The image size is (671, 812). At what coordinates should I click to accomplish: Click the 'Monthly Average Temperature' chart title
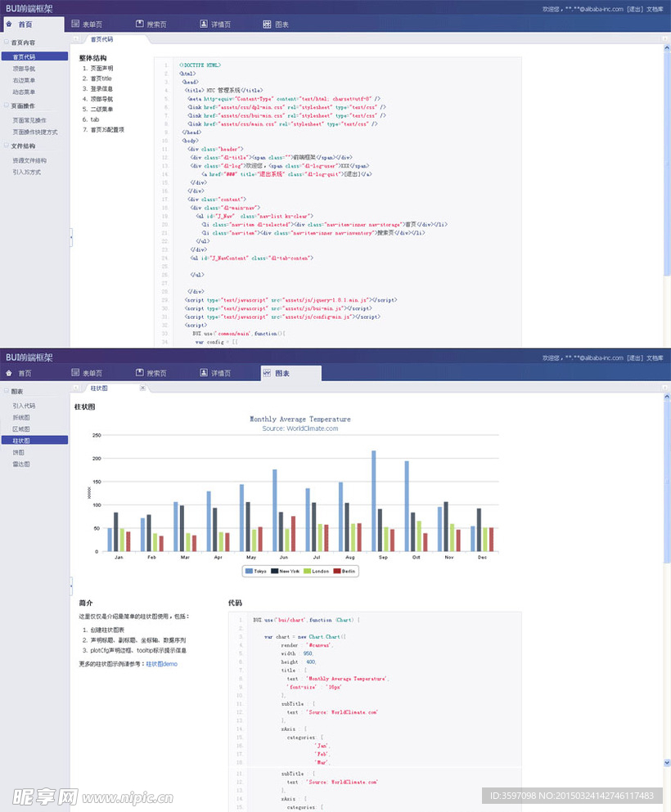[300, 419]
